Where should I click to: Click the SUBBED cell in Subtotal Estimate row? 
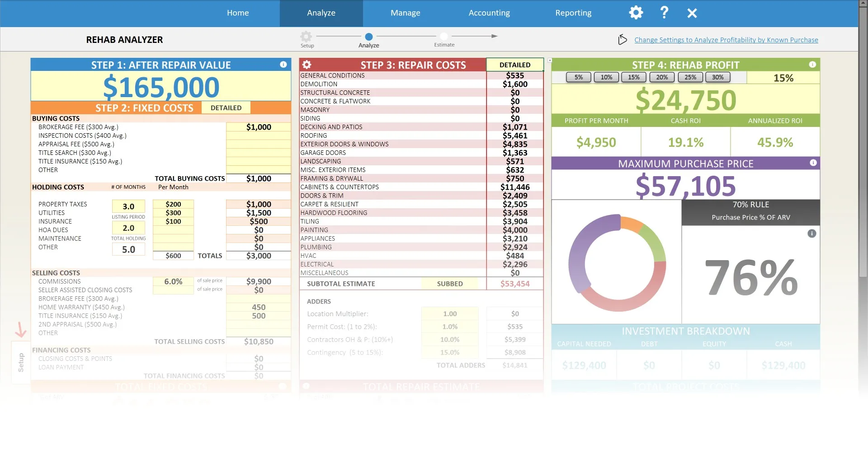pos(450,284)
